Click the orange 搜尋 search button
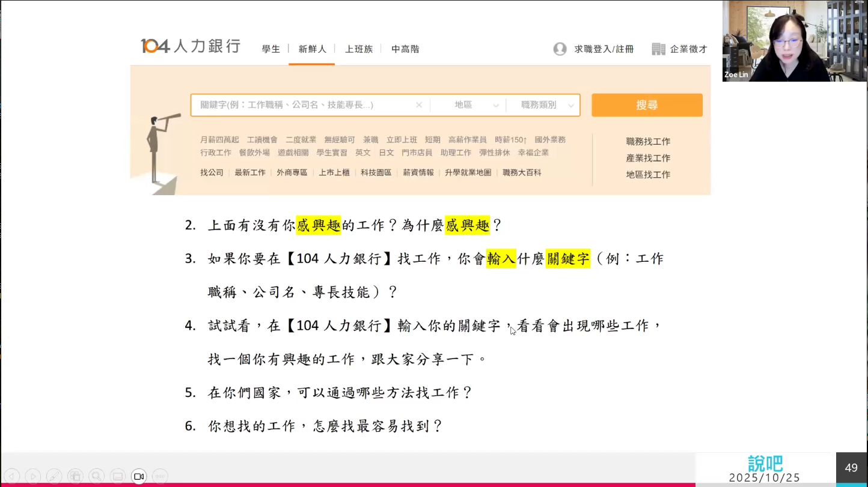868x487 pixels. (x=647, y=104)
